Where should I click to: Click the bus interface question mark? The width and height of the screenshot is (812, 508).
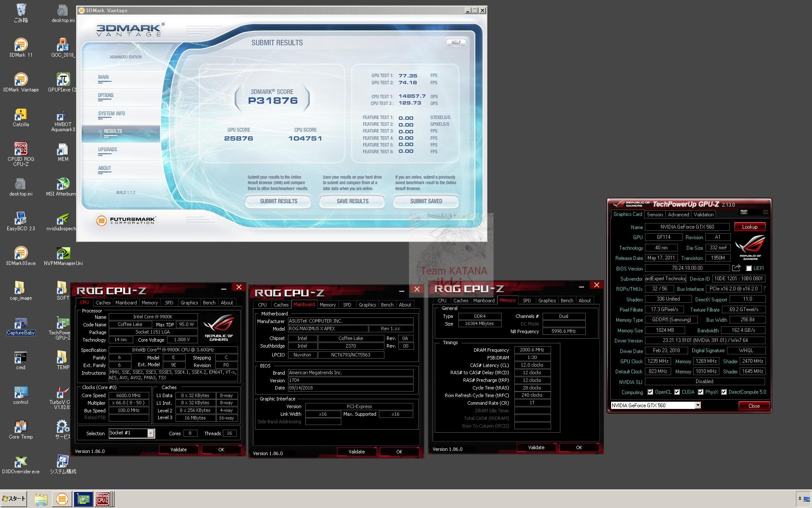pos(765,289)
